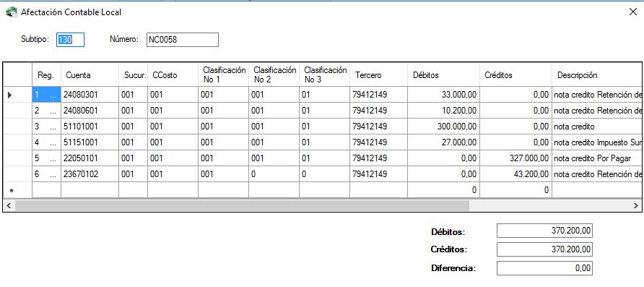Click the Créditos column header in grid
Viewport: 644px width, 287px height.
coord(516,75)
